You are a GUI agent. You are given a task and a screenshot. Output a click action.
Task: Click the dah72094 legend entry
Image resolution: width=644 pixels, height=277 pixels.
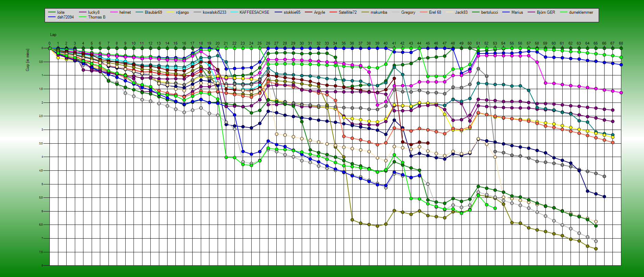click(65, 17)
